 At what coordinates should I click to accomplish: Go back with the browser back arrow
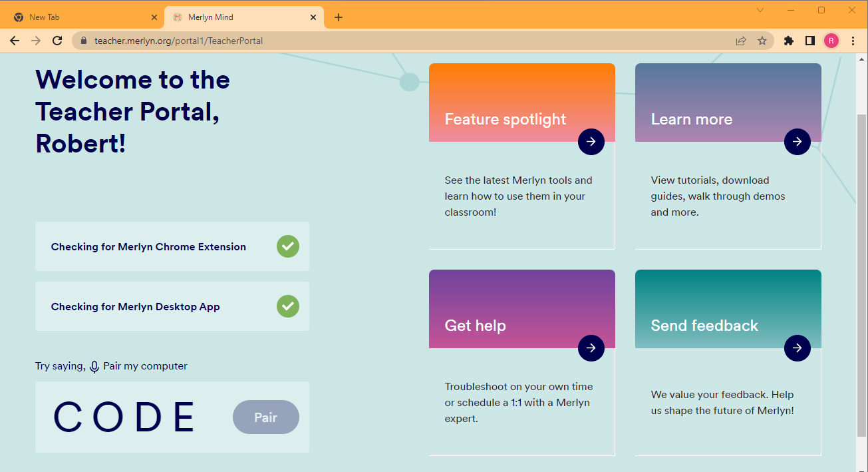tap(15, 41)
